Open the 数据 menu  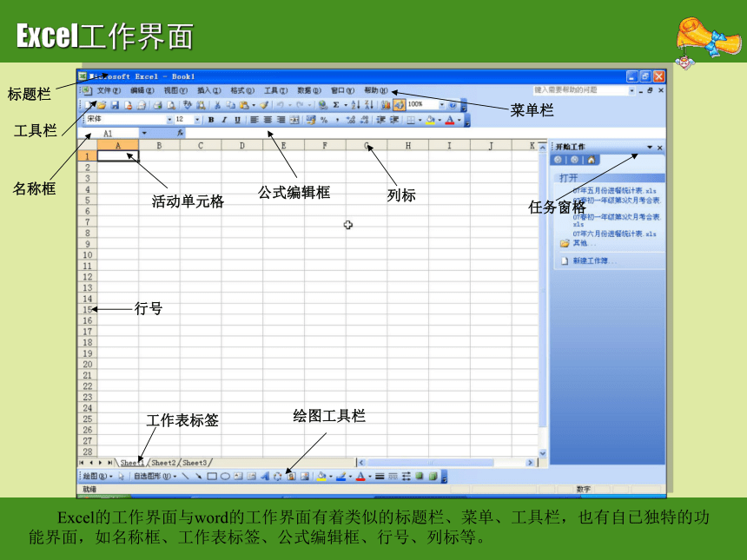coord(309,90)
